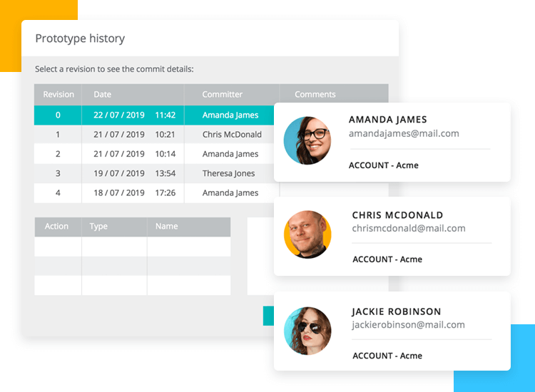The width and height of the screenshot is (535, 392).
Task: Click committer Amanda James in revision 2
Action: click(x=230, y=154)
